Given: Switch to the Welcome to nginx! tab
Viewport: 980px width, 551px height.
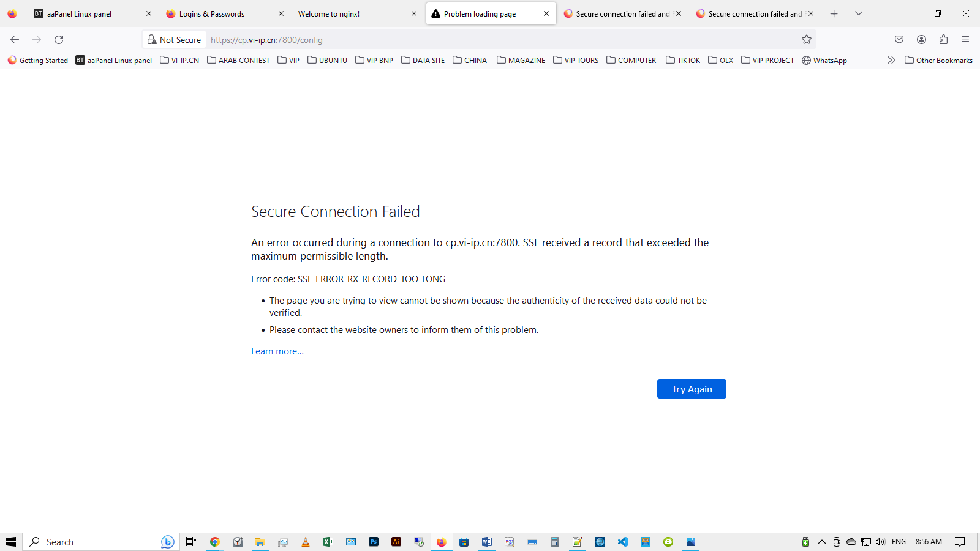Looking at the screenshot, I should [329, 13].
